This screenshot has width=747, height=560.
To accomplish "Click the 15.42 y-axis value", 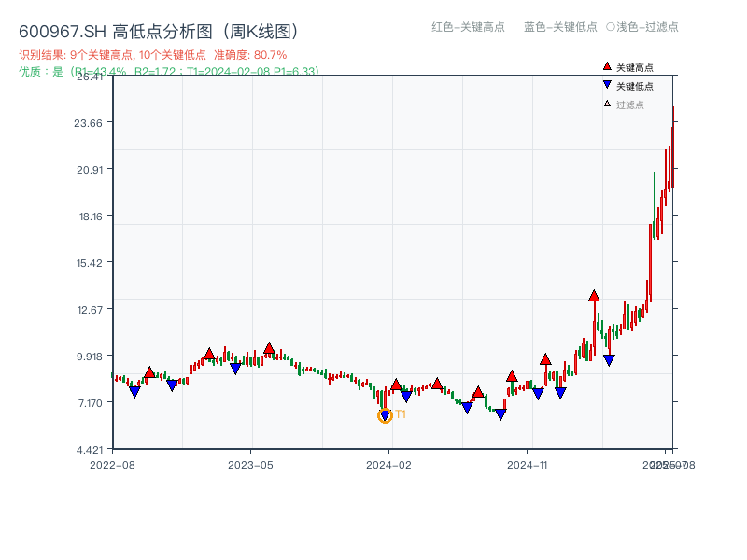I will tap(90, 263).
